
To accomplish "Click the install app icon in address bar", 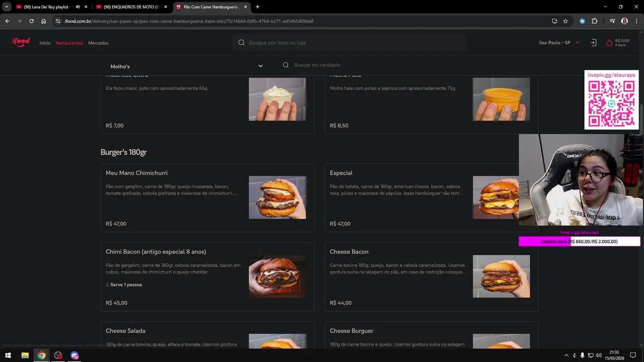I will coord(554,21).
